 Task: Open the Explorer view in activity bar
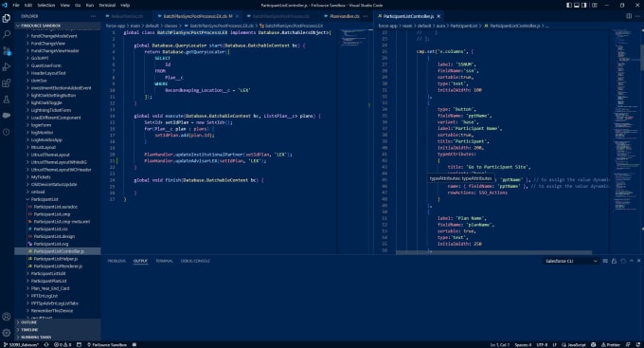[7, 18]
